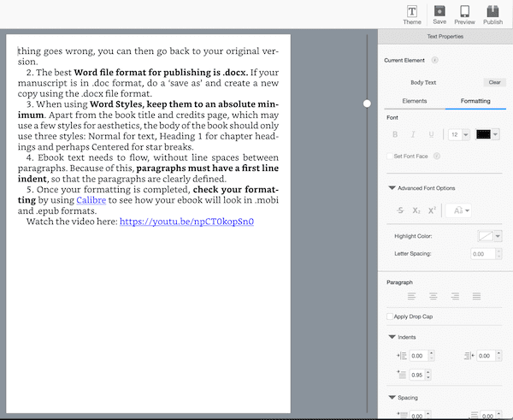
Task: Click the font size 12 field
Action: click(x=455, y=134)
